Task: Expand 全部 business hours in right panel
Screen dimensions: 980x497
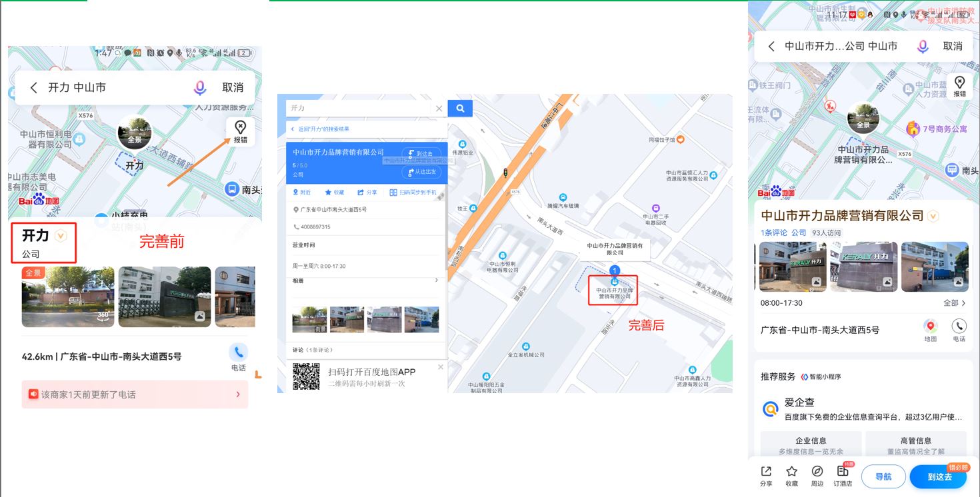Action: point(954,303)
